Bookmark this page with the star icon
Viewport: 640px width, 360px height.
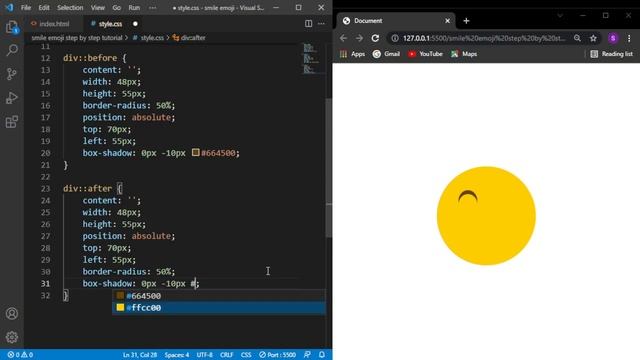[x=593, y=38]
